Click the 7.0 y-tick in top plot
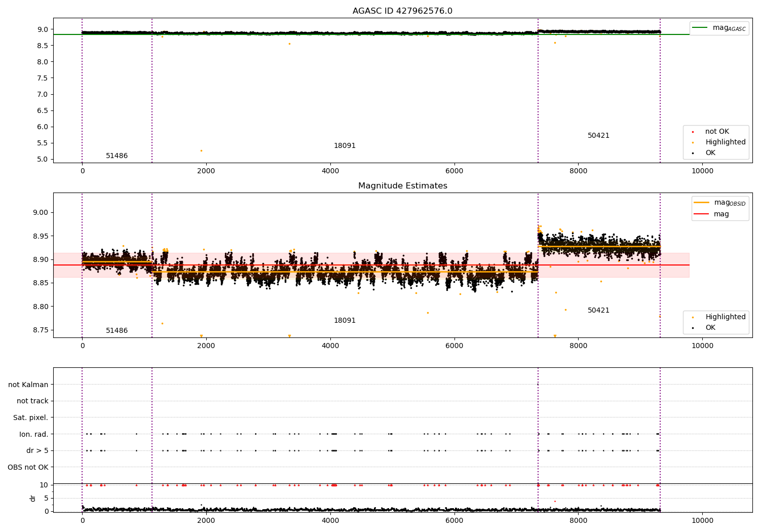Viewport: 760px width, 532px height. tap(44, 94)
